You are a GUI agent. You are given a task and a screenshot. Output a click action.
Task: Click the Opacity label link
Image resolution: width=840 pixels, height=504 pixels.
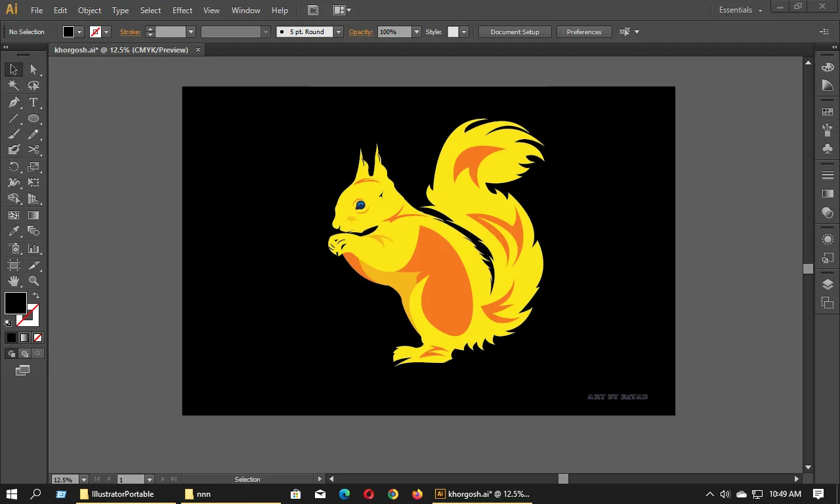tap(361, 31)
